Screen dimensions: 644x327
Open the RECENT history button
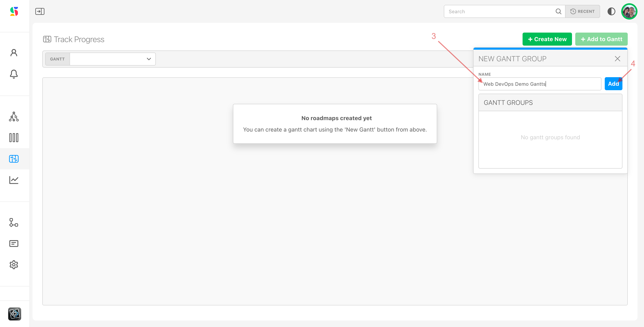tap(582, 12)
